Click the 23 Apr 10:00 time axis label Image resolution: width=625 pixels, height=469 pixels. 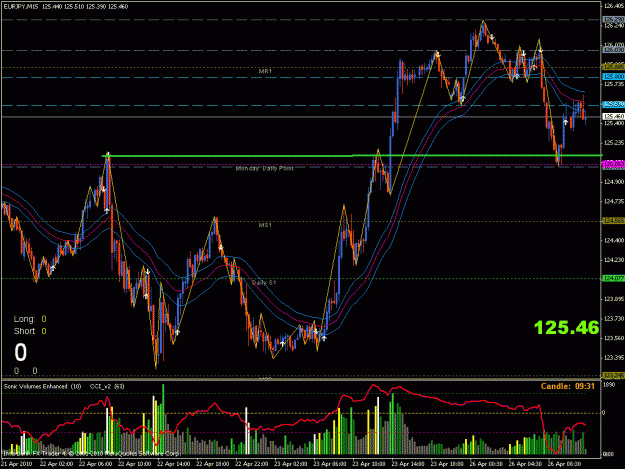[369, 464]
